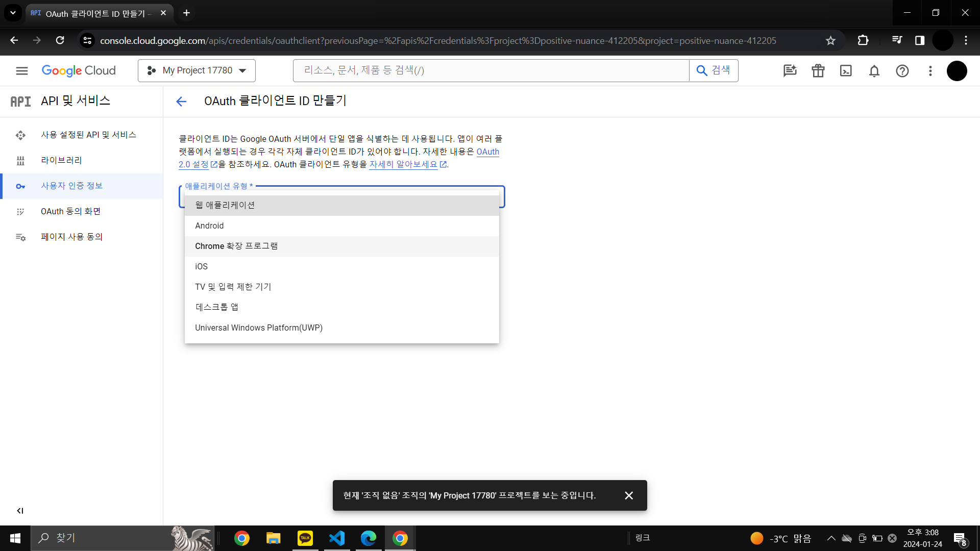This screenshot has height=551, width=980.
Task: Click the resource search input field
Action: pos(490,71)
